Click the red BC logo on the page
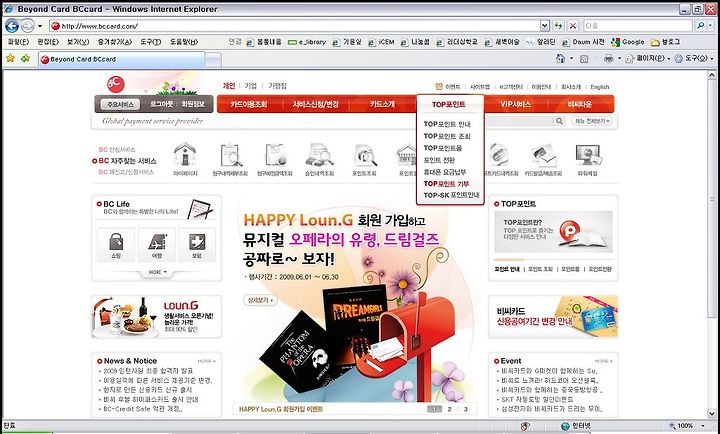 point(116,84)
